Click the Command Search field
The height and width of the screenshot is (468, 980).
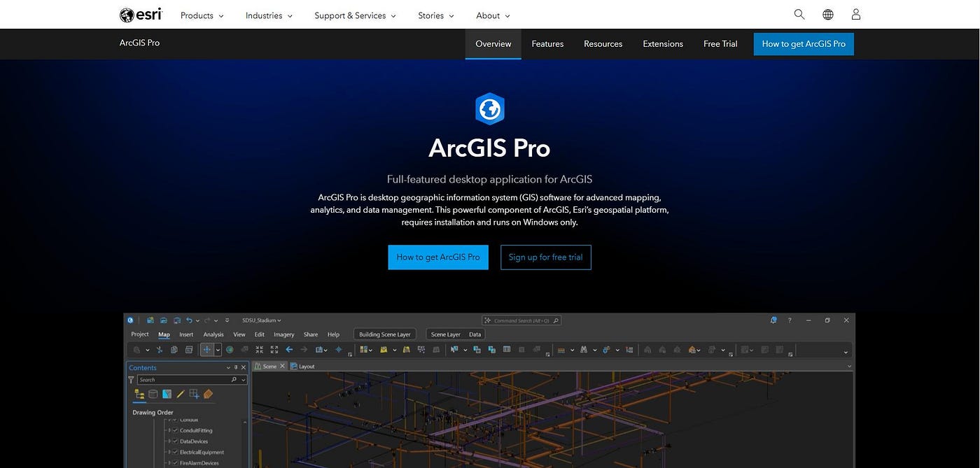pyautogui.click(x=521, y=320)
